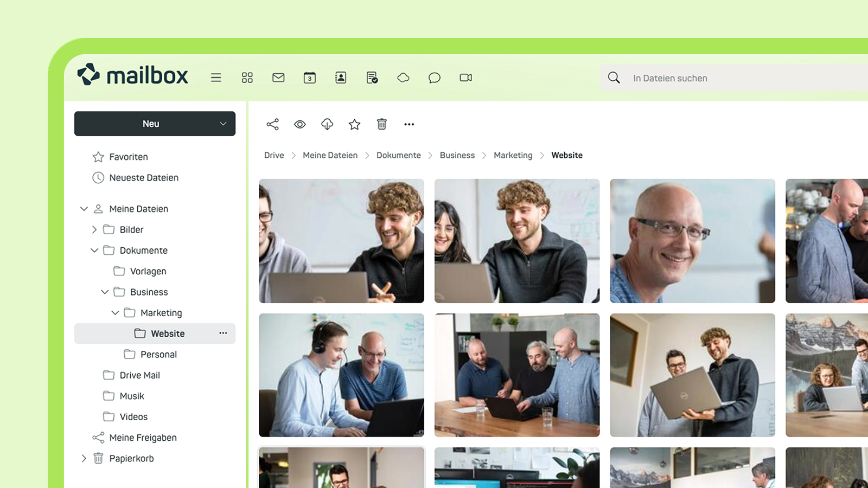868x488 pixels.
Task: Toggle favorite with the star toolbar icon
Action: point(355,124)
